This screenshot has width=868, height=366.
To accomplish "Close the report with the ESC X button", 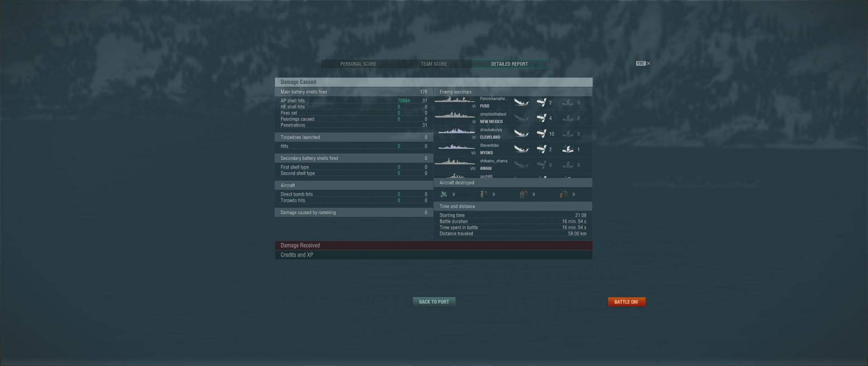I will [643, 64].
